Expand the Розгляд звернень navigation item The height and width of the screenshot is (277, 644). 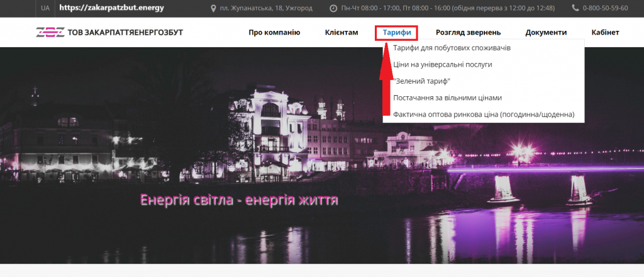pyautogui.click(x=469, y=32)
